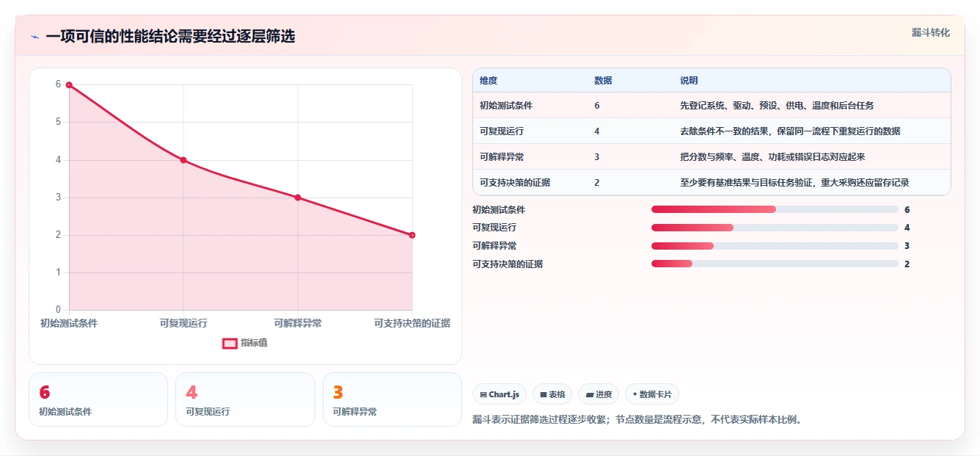This screenshot has height=456, width=980.
Task: Click the description starting 至少要有基准结果
Action: coord(794,183)
